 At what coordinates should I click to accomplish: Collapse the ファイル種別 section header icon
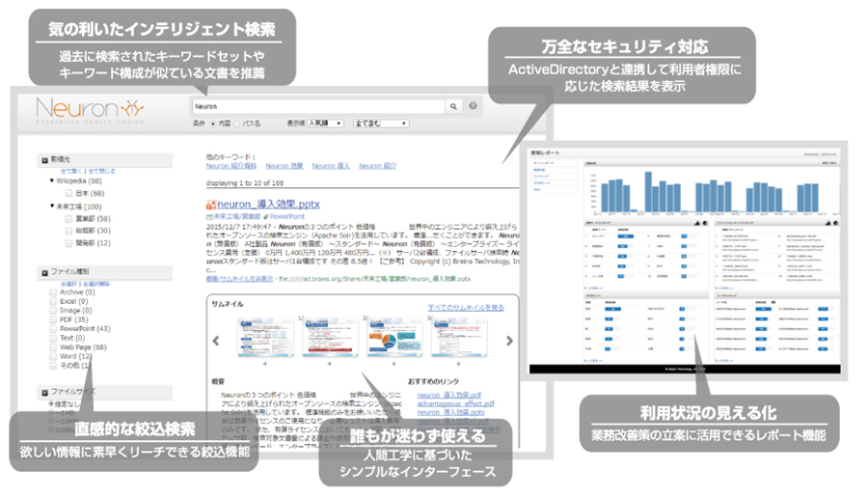pos(44,272)
